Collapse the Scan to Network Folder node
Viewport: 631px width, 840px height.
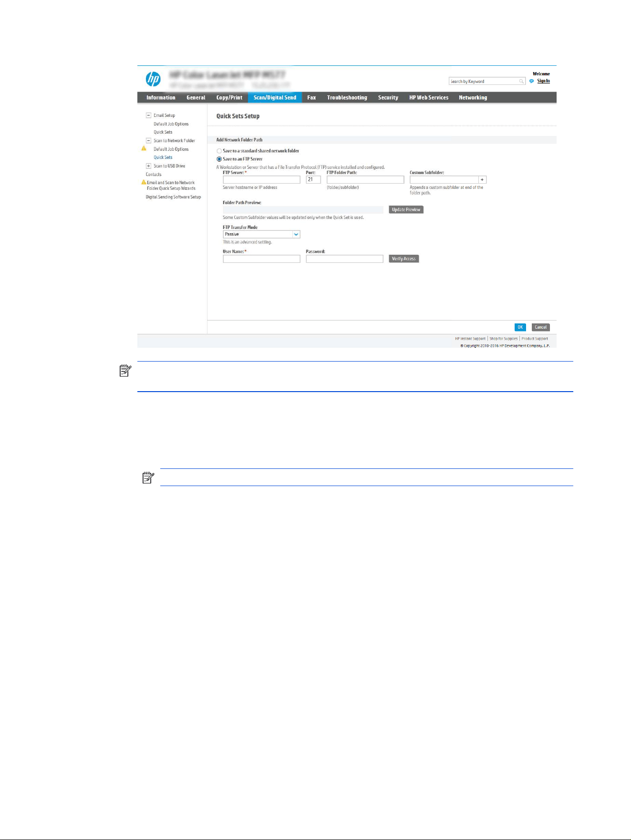coord(148,141)
